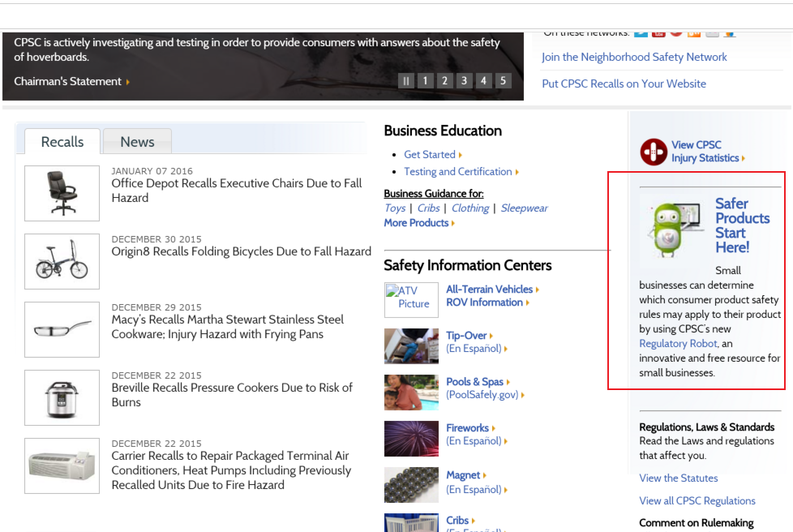
Task: Click the Comment on Rulemaking heading
Action: [696, 523]
